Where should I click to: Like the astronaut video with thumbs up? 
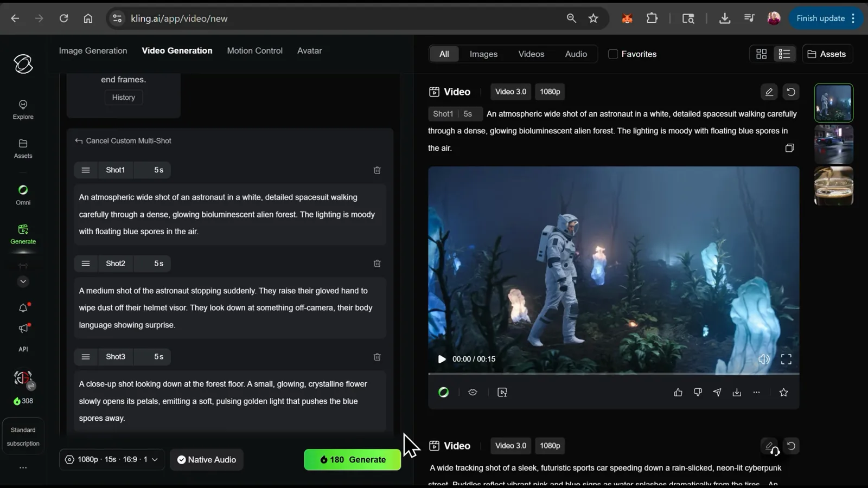[x=678, y=392]
